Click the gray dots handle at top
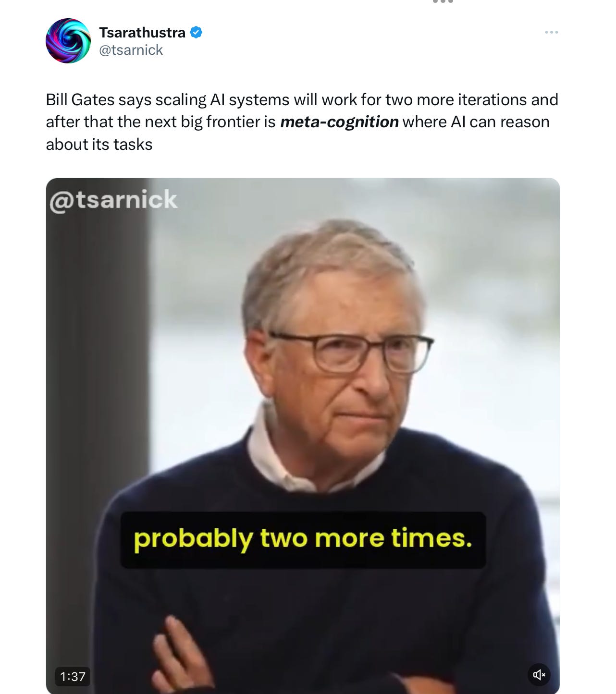Image resolution: width=616 pixels, height=694 pixels. pyautogui.click(x=443, y=1)
